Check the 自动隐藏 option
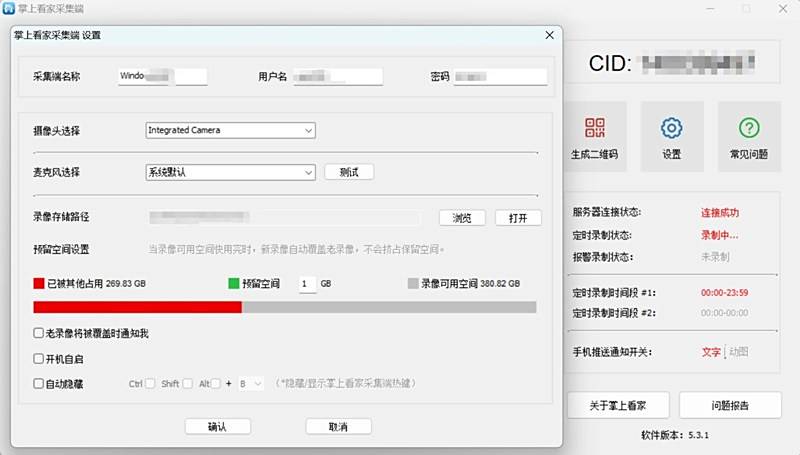 [x=39, y=383]
